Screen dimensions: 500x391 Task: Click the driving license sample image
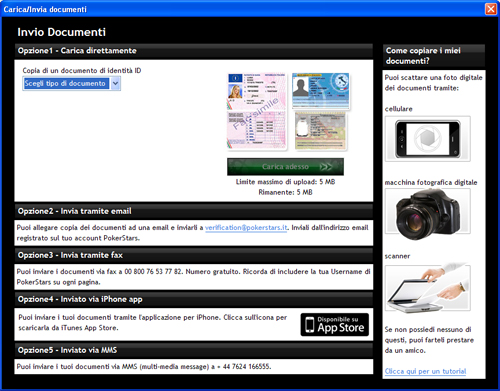click(256, 91)
